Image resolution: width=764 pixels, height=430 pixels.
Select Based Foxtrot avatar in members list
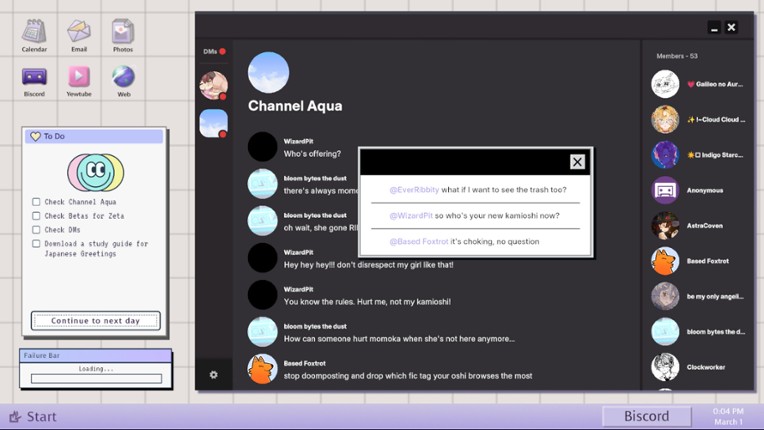pyautogui.click(x=665, y=261)
